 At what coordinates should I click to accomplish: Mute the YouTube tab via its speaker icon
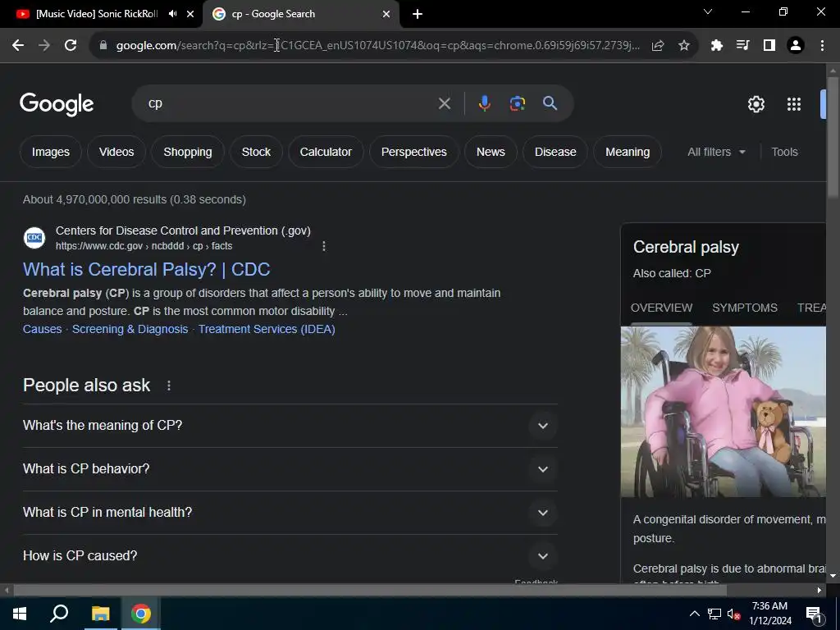tap(172, 14)
